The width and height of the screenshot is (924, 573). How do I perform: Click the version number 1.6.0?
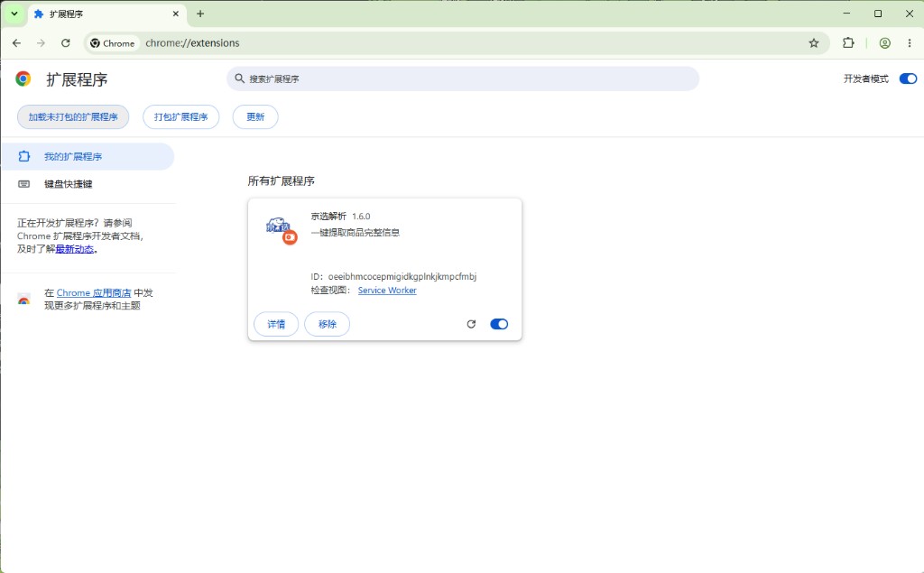(361, 217)
